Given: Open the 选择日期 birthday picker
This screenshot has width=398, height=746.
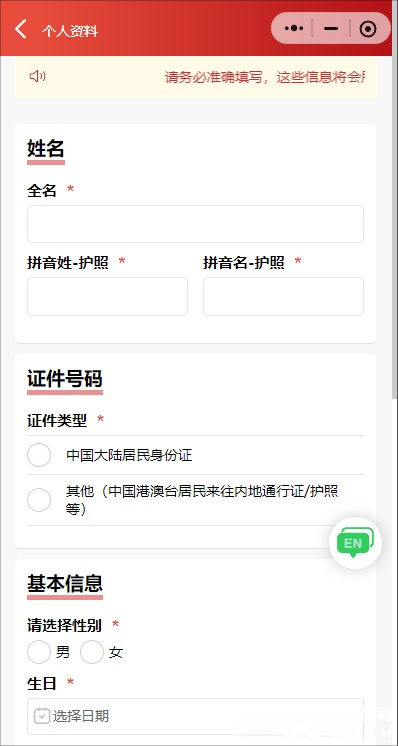Looking at the screenshot, I should [195, 716].
